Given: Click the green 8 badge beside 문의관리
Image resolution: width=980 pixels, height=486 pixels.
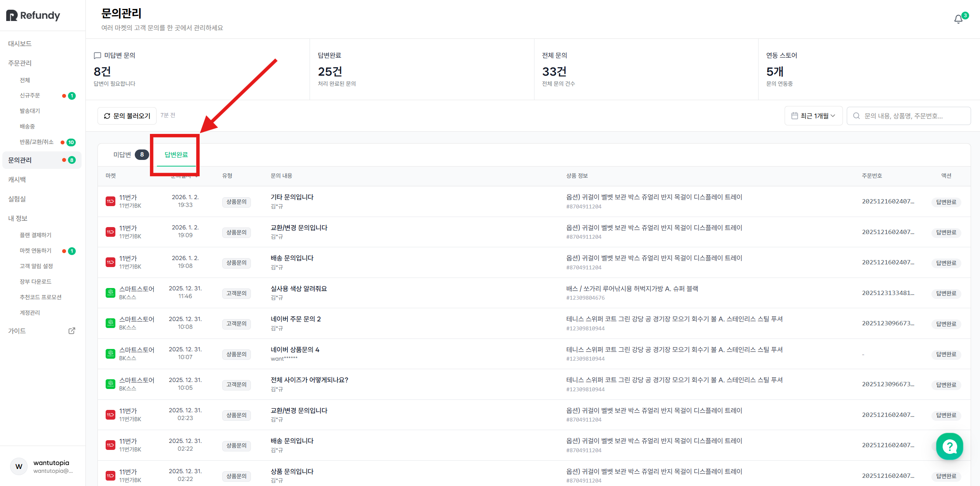Looking at the screenshot, I should 72,160.
